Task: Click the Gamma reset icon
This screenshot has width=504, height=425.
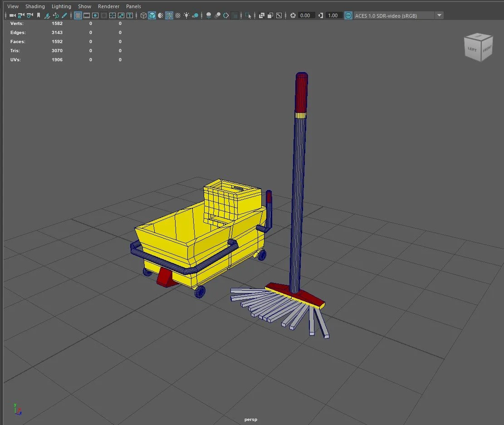Action: point(320,15)
